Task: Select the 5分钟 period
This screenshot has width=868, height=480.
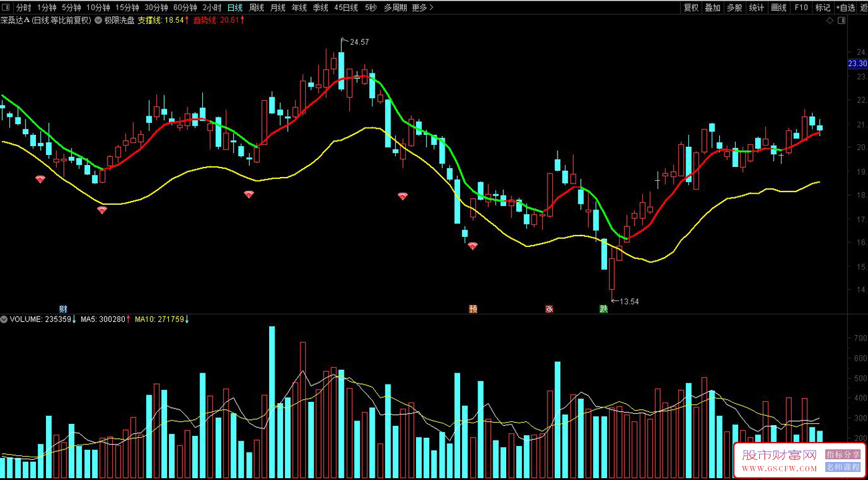Action: [x=71, y=8]
